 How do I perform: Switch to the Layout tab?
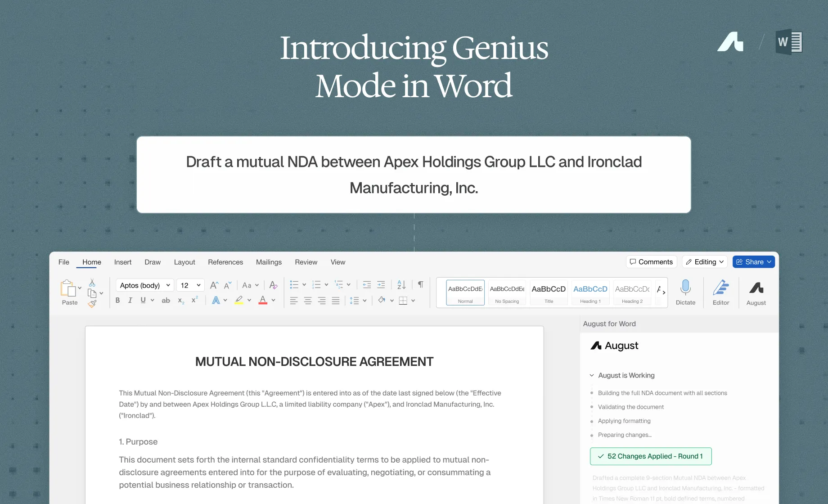(x=184, y=262)
